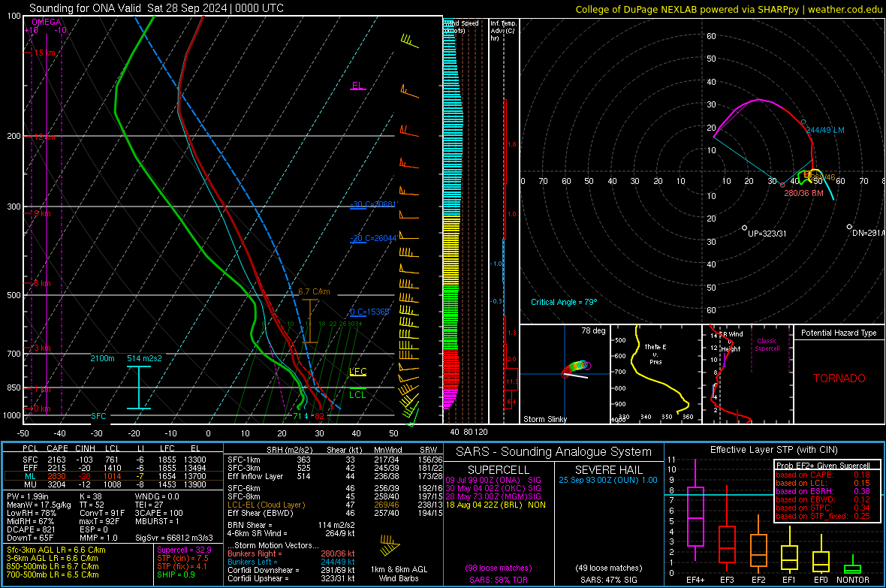
Task: Click the '6.7 C/km' lapse rate label
Action: tap(314, 291)
